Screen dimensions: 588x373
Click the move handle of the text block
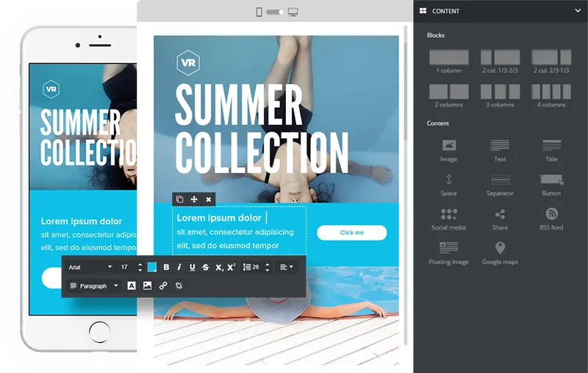194,199
